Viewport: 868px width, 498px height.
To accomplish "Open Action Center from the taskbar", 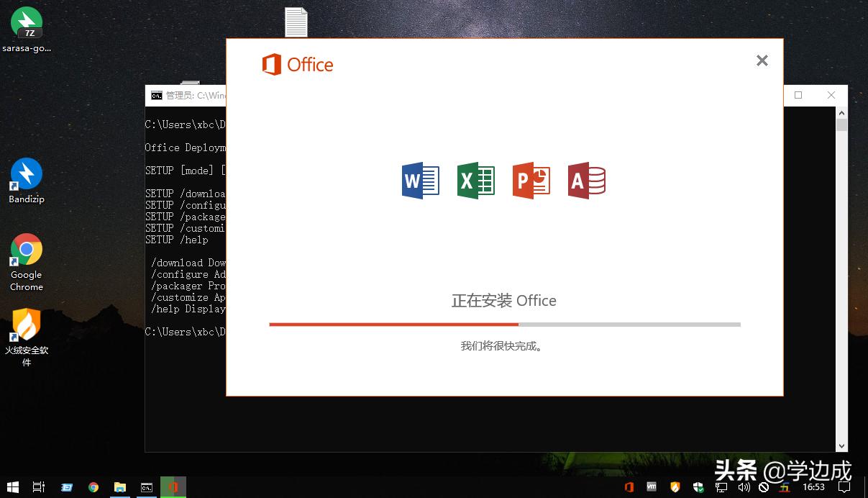I will [x=843, y=487].
